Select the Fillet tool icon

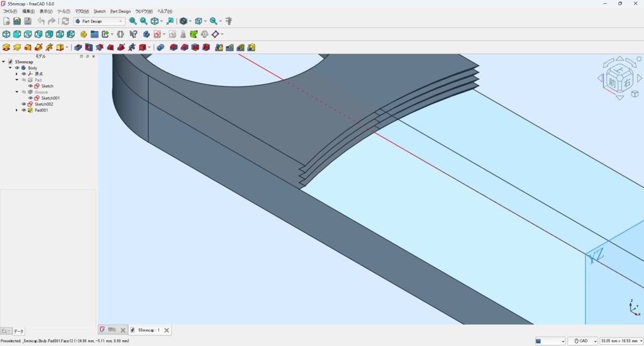(174, 47)
